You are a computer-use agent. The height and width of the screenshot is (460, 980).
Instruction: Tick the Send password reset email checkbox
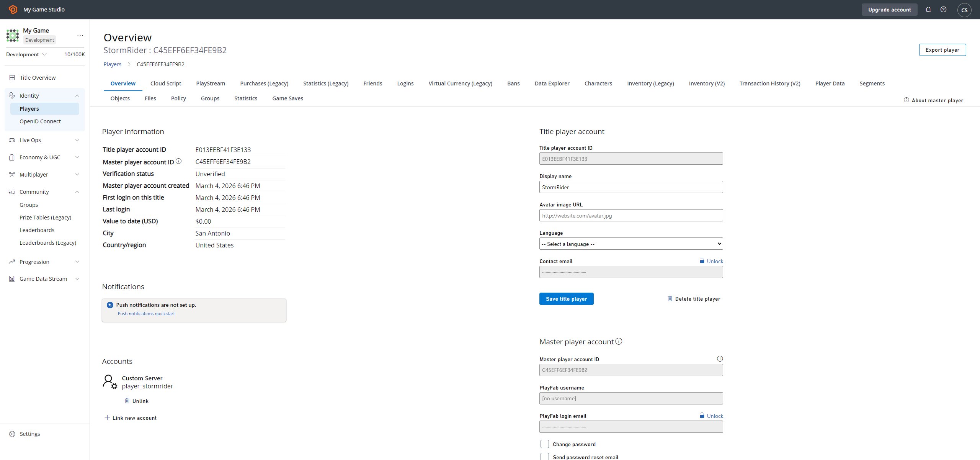pos(545,457)
